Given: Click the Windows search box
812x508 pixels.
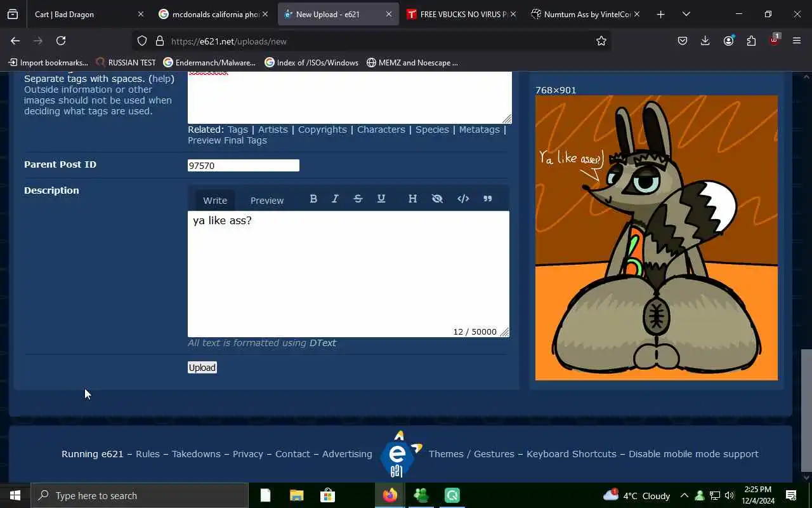Looking at the screenshot, I should pos(140,495).
